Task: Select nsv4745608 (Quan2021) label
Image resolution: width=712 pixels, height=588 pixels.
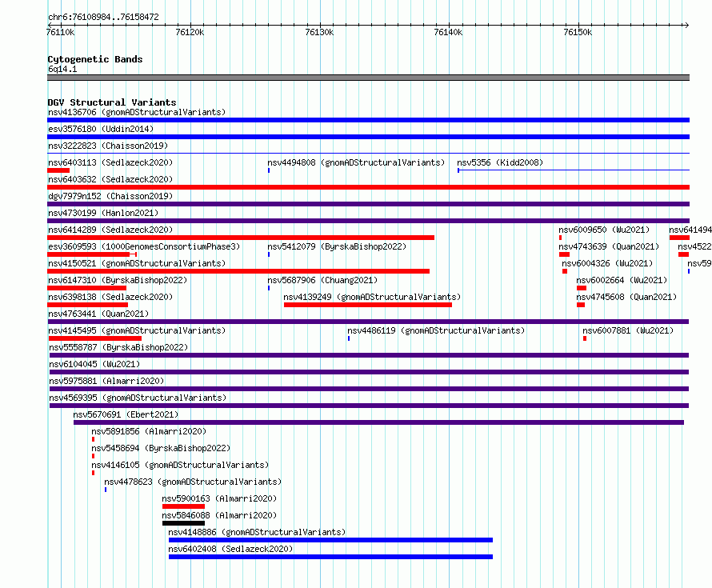Action: point(626,297)
